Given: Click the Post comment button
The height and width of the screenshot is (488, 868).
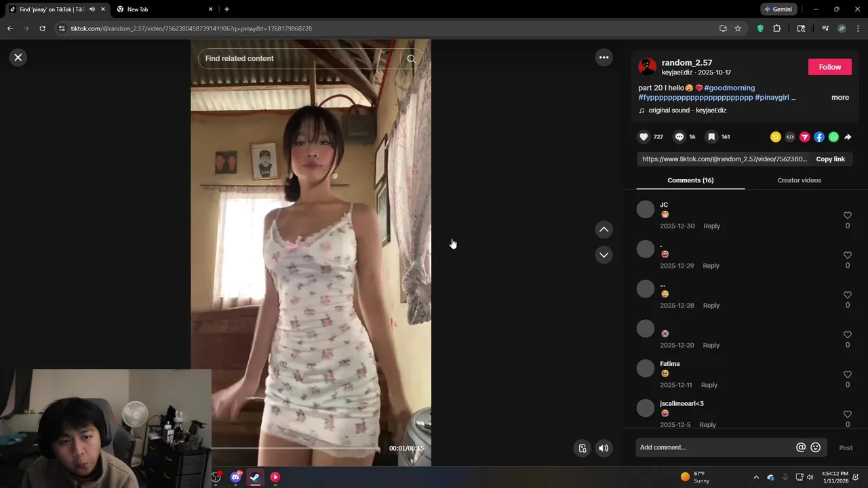Looking at the screenshot, I should (x=846, y=448).
